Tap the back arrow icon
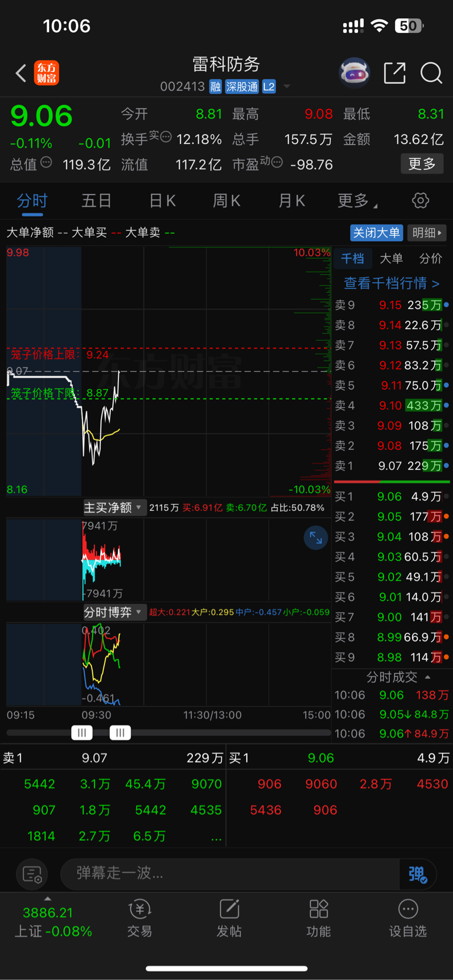This screenshot has height=980, width=453. tap(21, 73)
